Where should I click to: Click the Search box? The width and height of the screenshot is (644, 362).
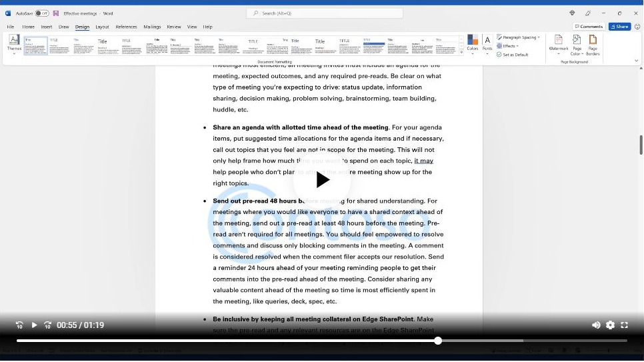(325, 13)
